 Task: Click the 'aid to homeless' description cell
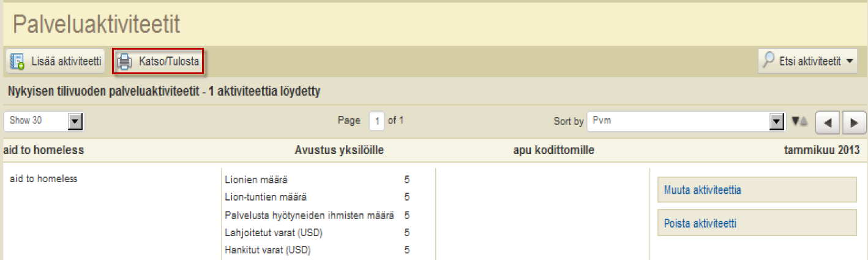coord(44,178)
